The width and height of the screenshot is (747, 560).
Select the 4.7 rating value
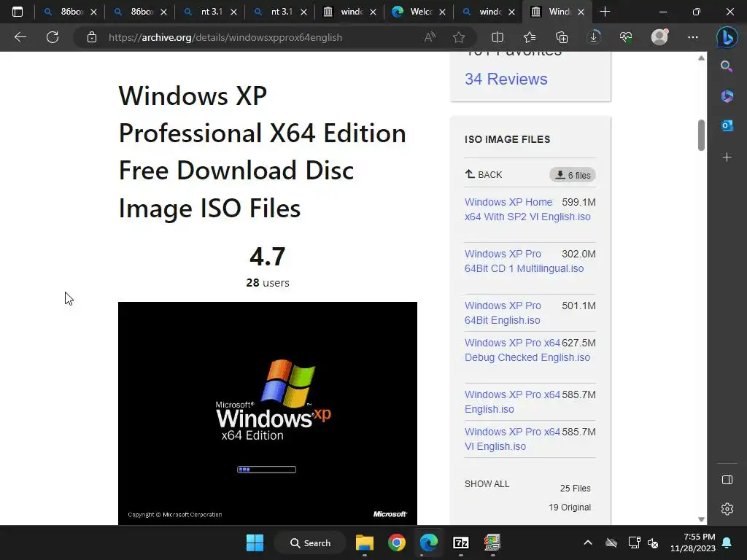click(267, 257)
